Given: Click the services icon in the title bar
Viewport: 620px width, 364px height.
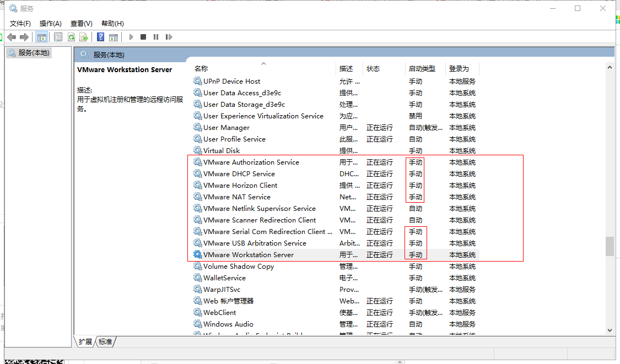Looking at the screenshot, I should pyautogui.click(x=13, y=8).
